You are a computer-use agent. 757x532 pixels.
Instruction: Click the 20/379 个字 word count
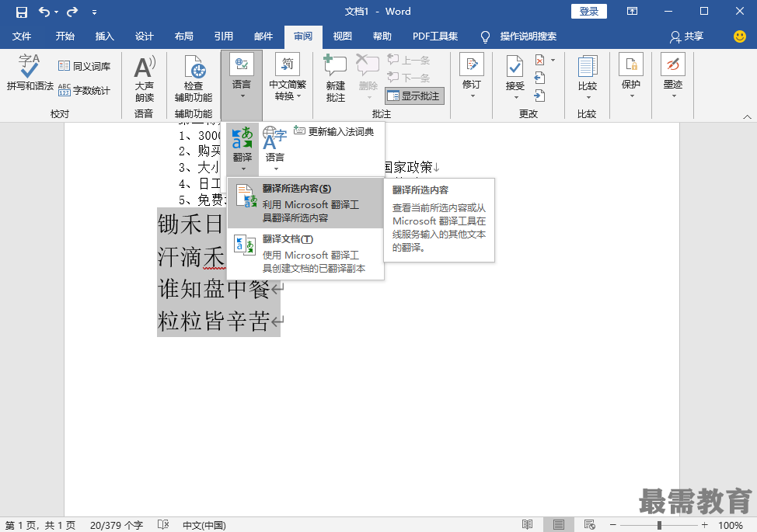pyautogui.click(x=117, y=525)
